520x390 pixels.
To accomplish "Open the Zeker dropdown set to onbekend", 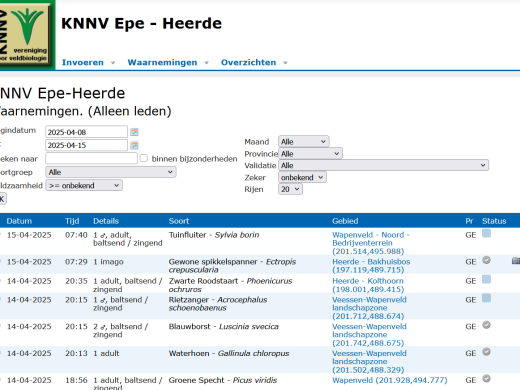I will coord(302,177).
